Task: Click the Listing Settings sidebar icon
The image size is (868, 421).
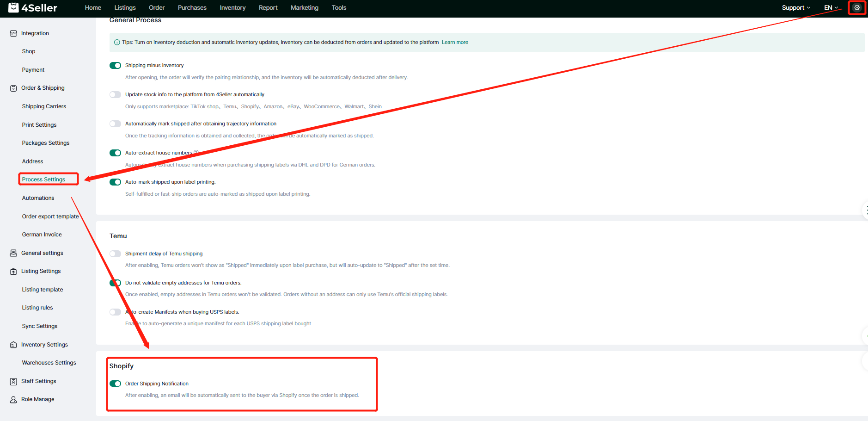Action: click(13, 272)
